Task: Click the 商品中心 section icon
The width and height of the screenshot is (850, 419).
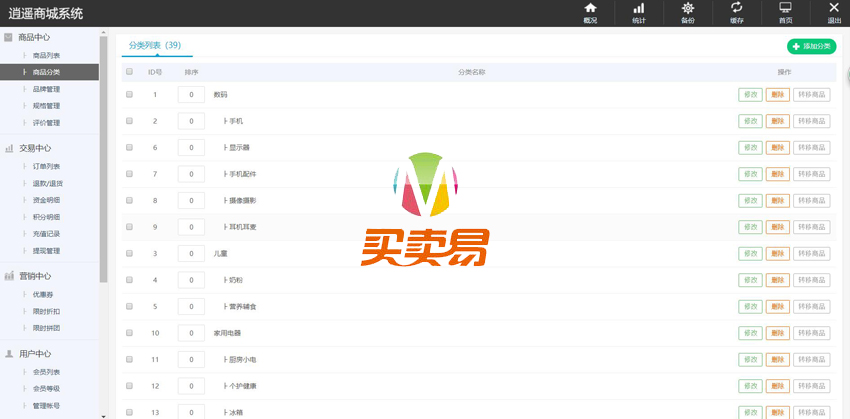Action: click(8, 37)
